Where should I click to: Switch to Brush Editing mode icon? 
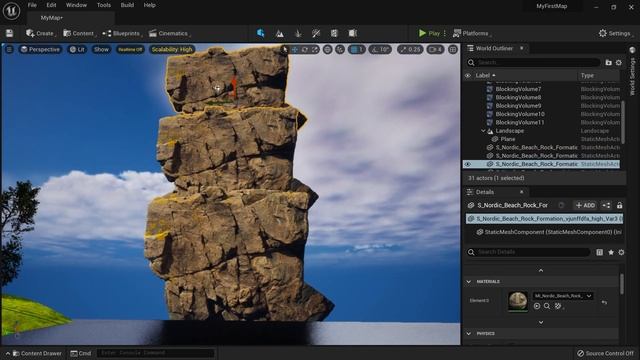tap(353, 33)
